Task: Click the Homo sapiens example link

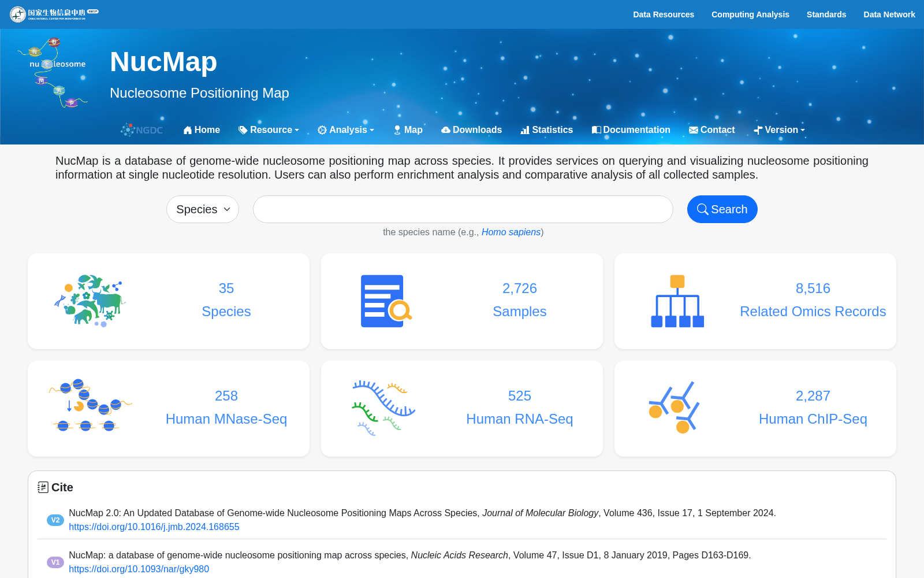Action: (x=511, y=232)
